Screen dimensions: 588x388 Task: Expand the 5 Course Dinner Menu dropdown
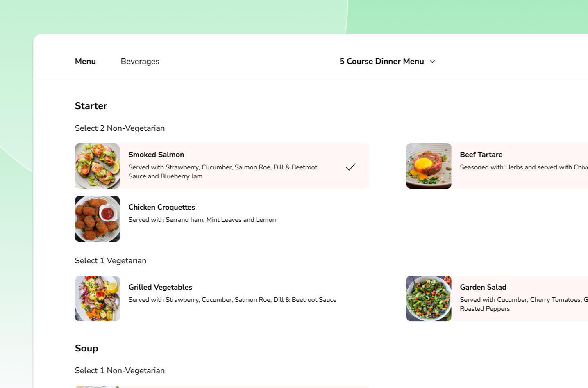[x=381, y=61]
